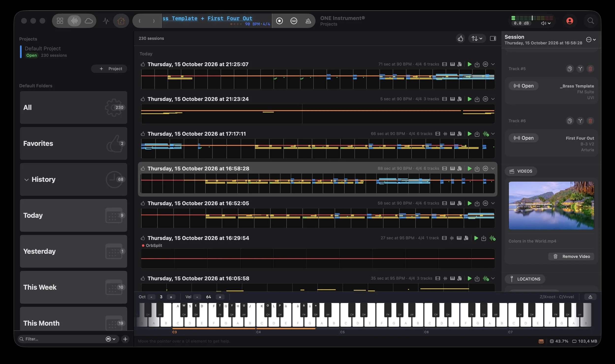This screenshot has width=615, height=364.
Task: Copy Track #5
Action: pos(569,69)
